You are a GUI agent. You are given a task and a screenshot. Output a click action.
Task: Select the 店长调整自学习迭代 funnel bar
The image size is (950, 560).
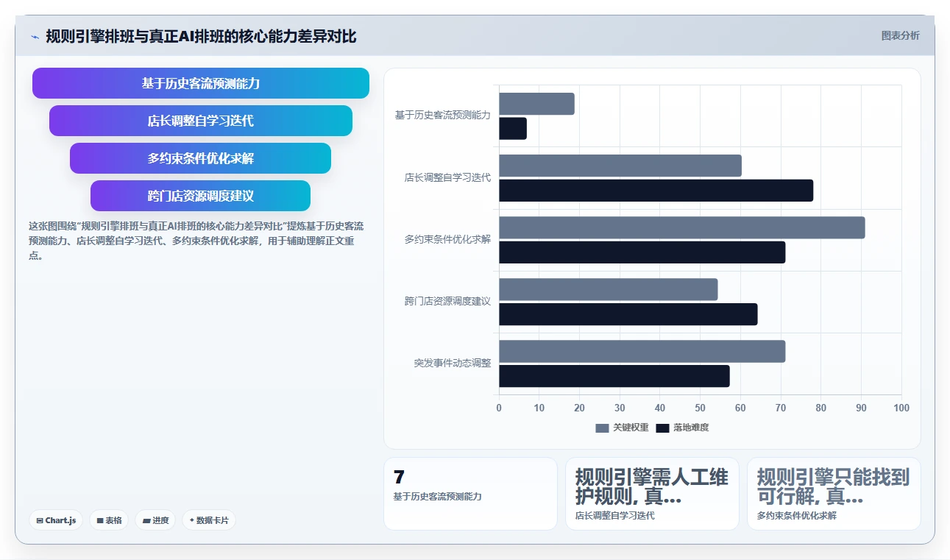click(201, 121)
